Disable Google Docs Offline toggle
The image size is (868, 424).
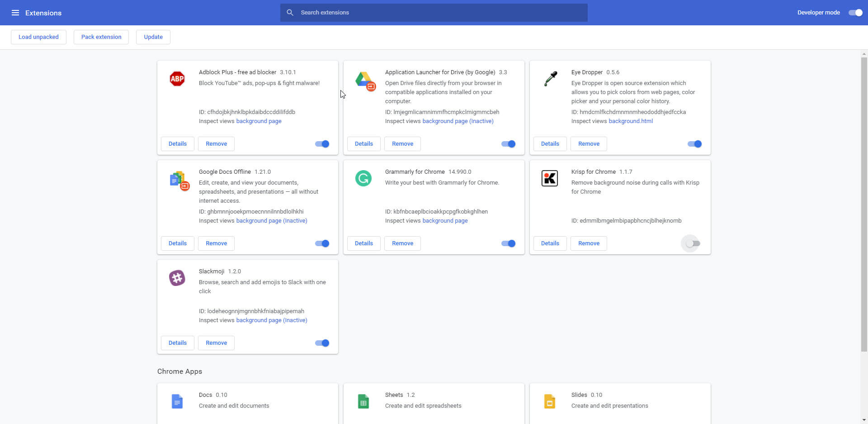pyautogui.click(x=322, y=243)
